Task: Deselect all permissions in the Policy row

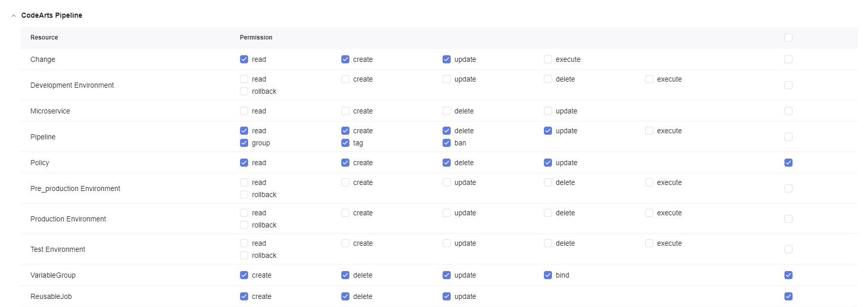Action: click(788, 163)
